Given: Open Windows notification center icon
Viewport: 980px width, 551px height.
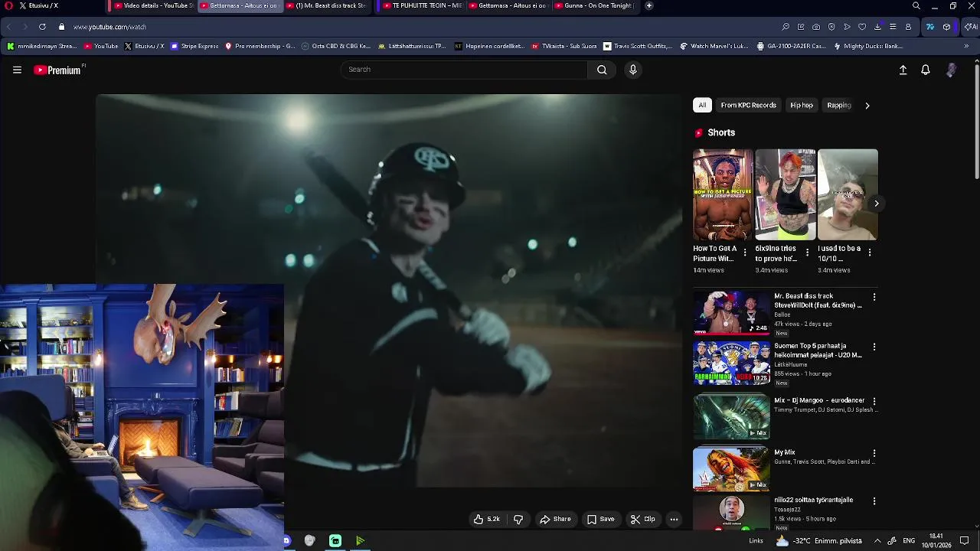Looking at the screenshot, I should click(x=965, y=541).
